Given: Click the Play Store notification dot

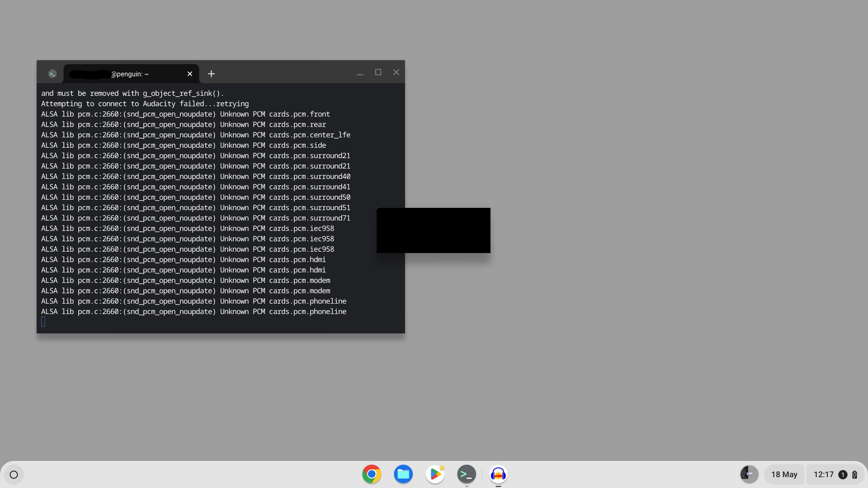Looking at the screenshot, I should pos(441,468).
